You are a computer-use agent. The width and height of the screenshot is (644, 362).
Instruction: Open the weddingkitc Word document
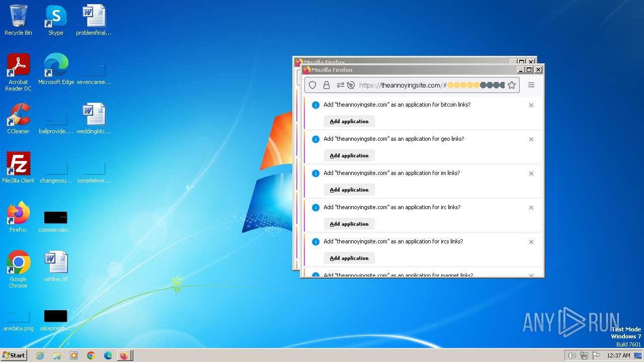point(94,119)
